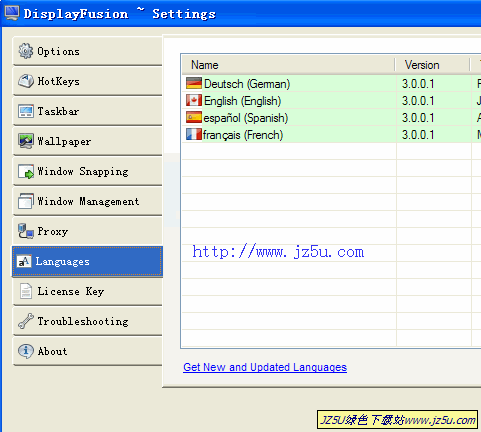Image resolution: width=481 pixels, height=432 pixels.
Task: Open the Proxy settings tab
Action: click(x=87, y=231)
